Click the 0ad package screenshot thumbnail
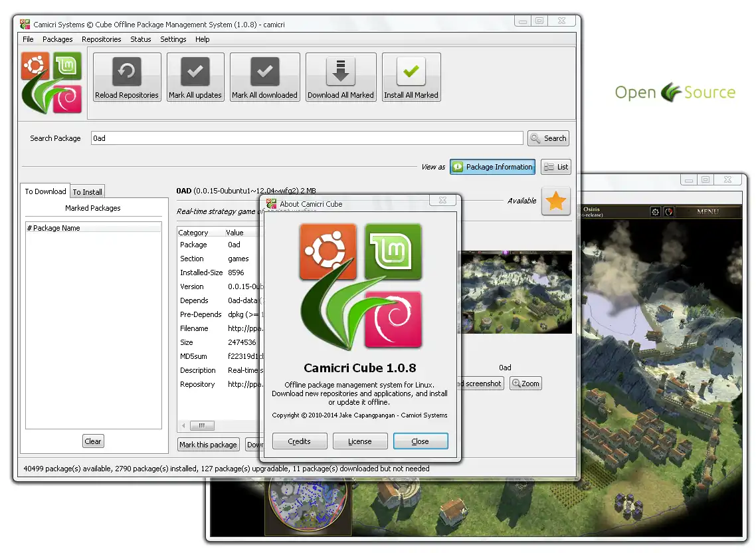Image resolution: width=756 pixels, height=553 pixels. pos(516,292)
